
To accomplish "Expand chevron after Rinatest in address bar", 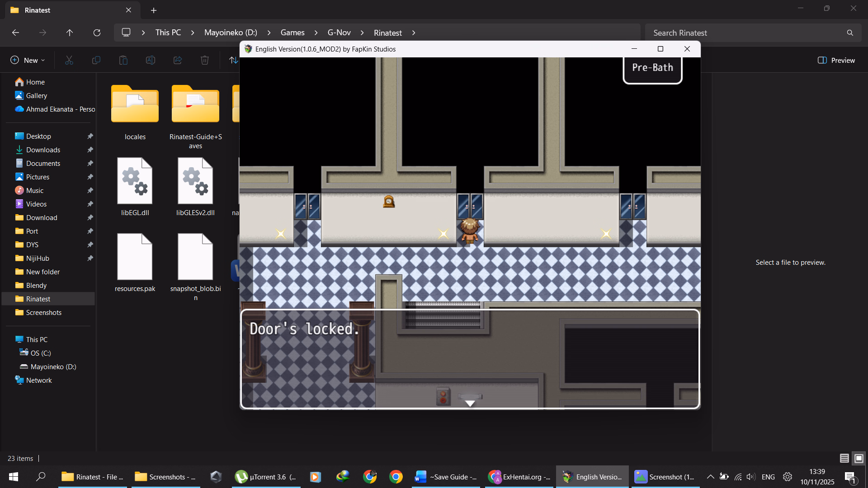I will tap(414, 33).
